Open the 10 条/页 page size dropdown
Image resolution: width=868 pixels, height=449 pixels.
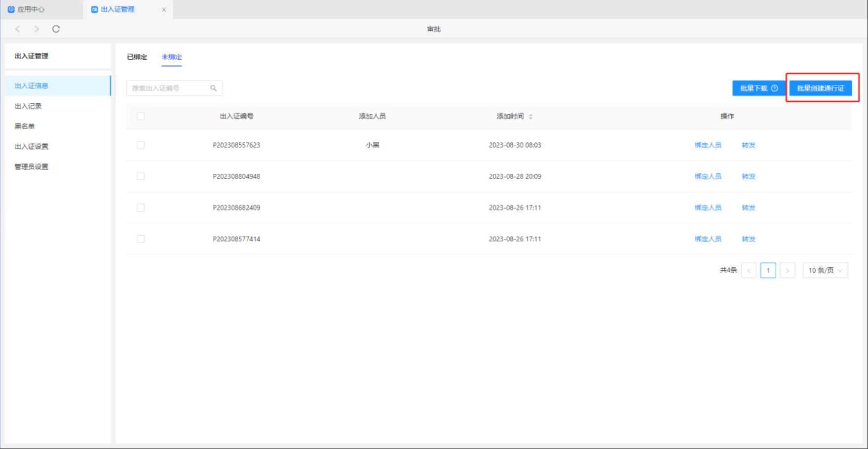pyautogui.click(x=825, y=270)
